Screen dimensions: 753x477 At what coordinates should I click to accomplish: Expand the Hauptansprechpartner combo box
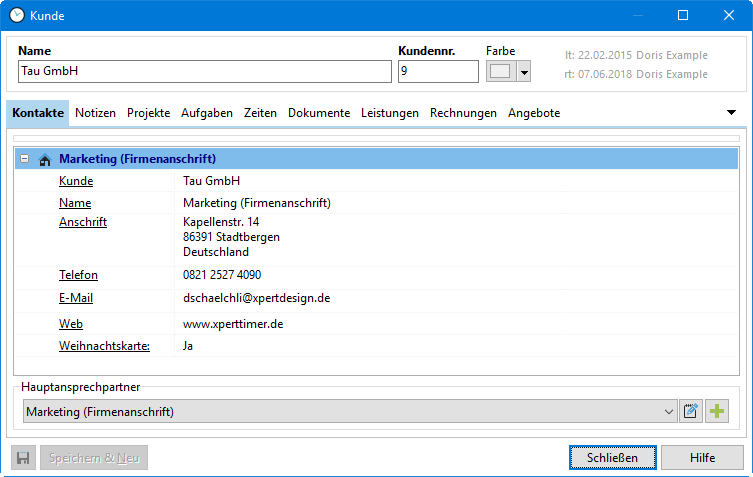(x=669, y=411)
